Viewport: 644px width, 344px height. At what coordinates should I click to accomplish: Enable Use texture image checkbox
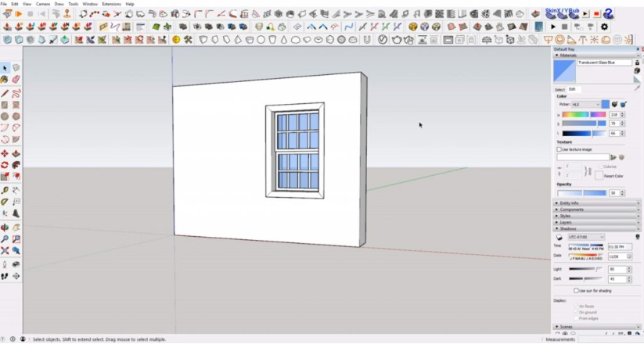point(559,149)
